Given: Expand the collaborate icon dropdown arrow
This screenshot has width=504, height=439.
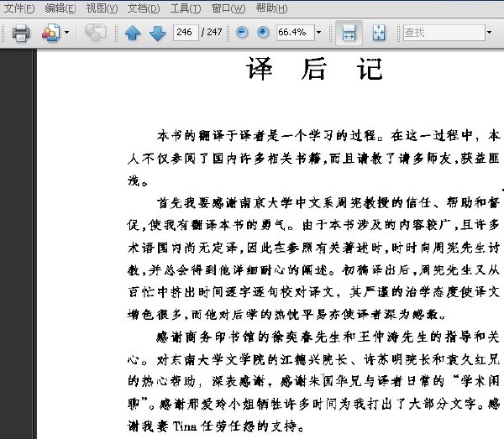Looking at the screenshot, I should 67,33.
